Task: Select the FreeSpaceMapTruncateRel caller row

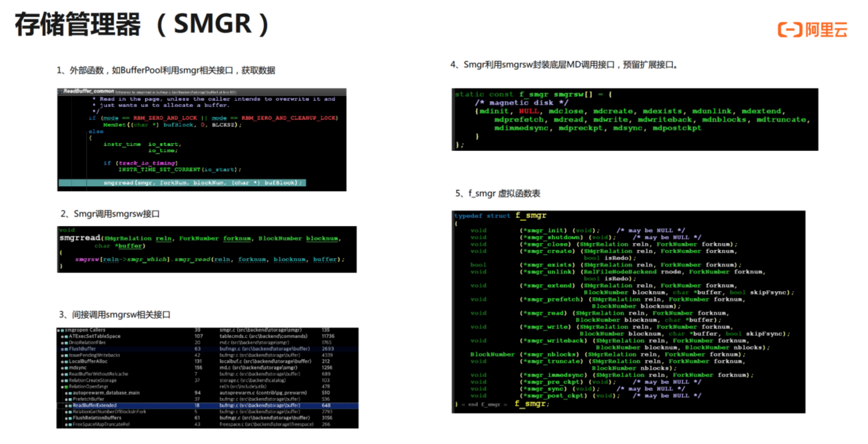Action: (101, 425)
